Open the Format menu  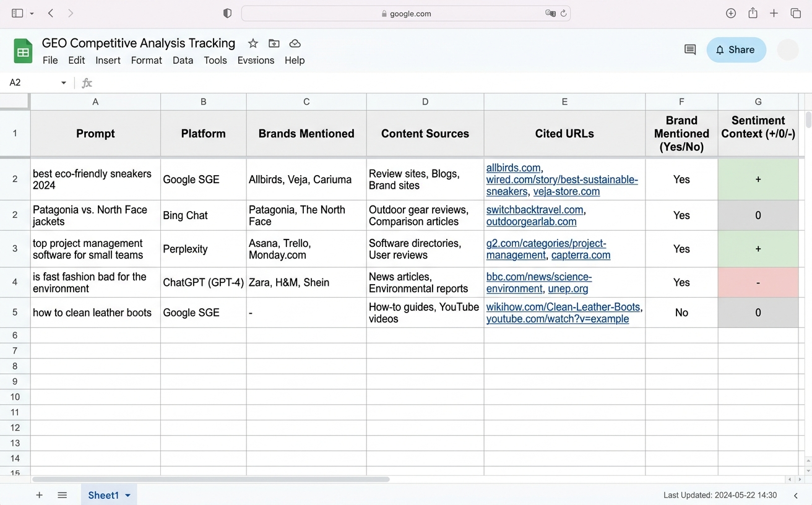pos(147,60)
